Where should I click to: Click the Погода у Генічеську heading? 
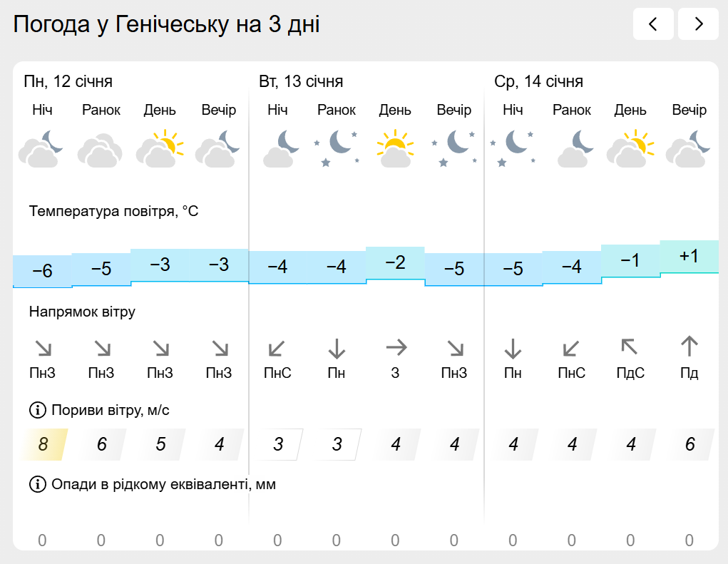click(167, 25)
